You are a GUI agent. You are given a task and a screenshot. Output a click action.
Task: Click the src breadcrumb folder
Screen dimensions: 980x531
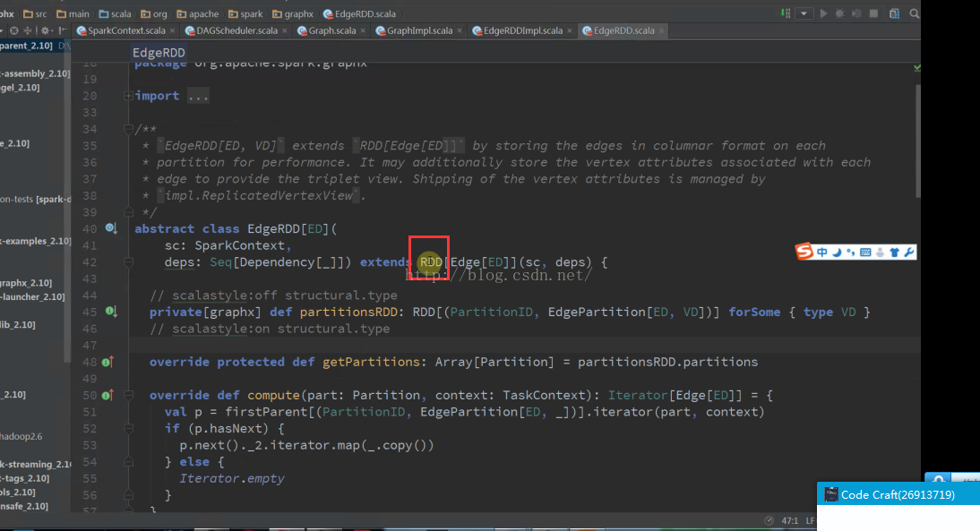(x=35, y=13)
